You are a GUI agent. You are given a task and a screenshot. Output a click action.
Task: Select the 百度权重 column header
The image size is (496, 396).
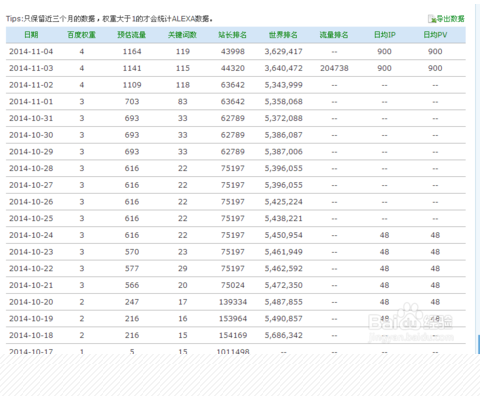tap(82, 35)
